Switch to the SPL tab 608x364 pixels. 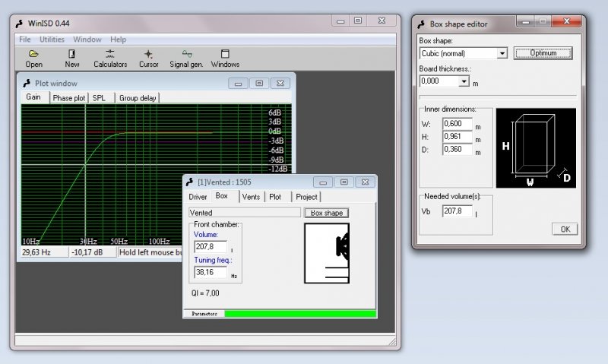(100, 98)
